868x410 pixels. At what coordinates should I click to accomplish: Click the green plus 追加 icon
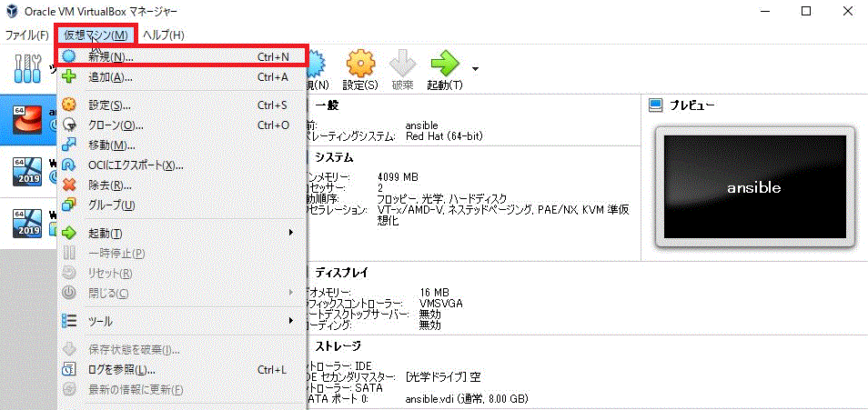coord(68,77)
